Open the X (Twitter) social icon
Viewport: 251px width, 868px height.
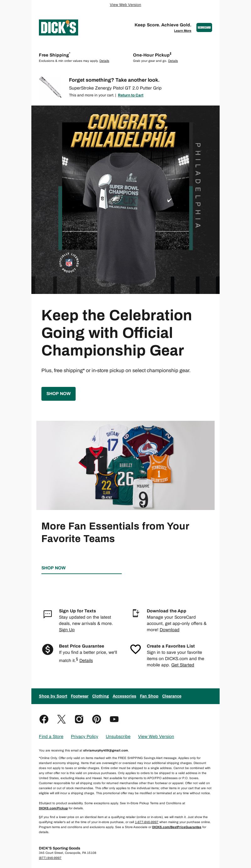[61, 719]
